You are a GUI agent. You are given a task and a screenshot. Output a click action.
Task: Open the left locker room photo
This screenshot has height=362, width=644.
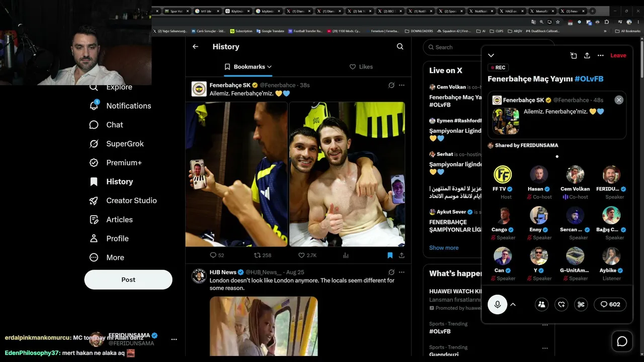click(x=236, y=174)
